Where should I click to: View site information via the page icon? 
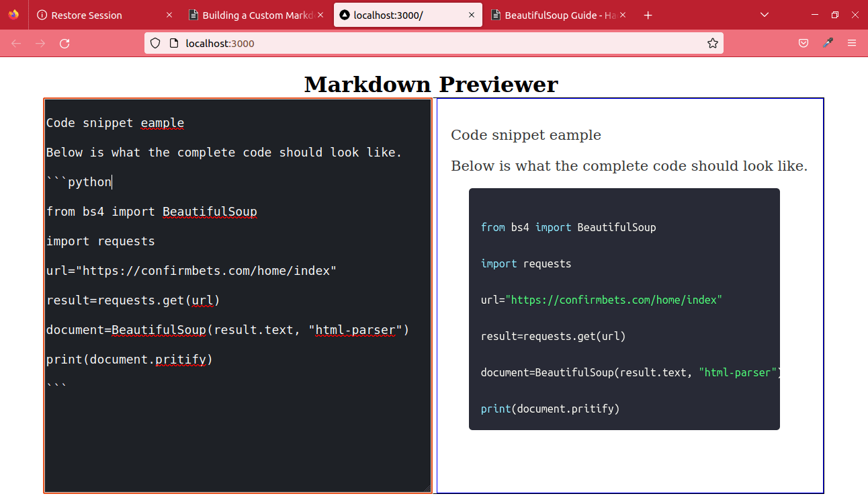tap(174, 43)
